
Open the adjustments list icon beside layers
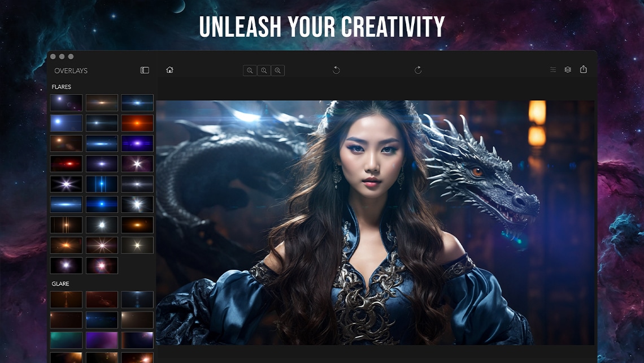(553, 70)
